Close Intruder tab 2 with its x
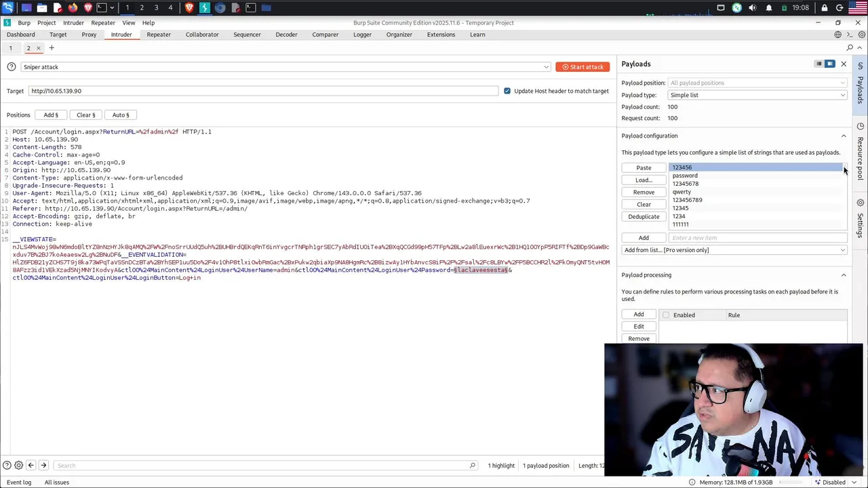Screen dimensions: 868x488 (x=38, y=48)
